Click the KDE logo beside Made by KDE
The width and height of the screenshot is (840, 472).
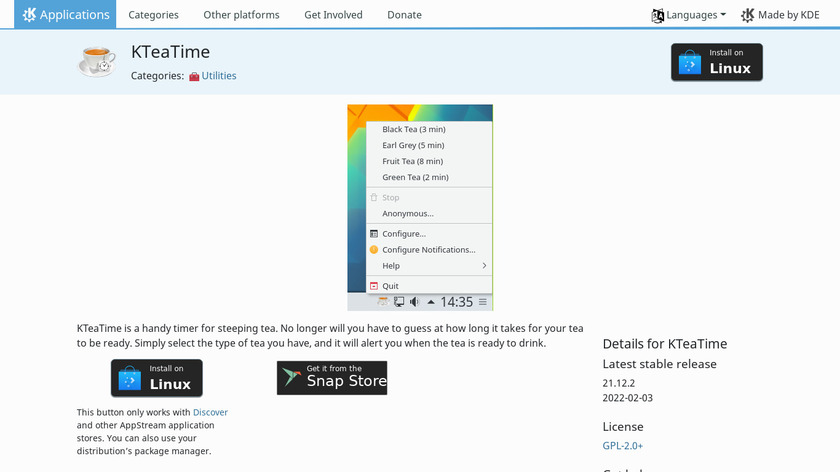(747, 15)
